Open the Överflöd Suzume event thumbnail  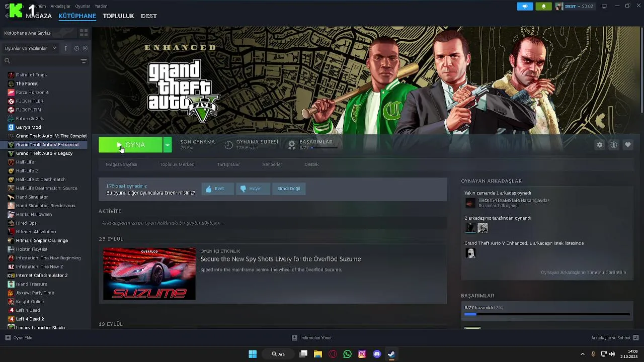pos(149,274)
